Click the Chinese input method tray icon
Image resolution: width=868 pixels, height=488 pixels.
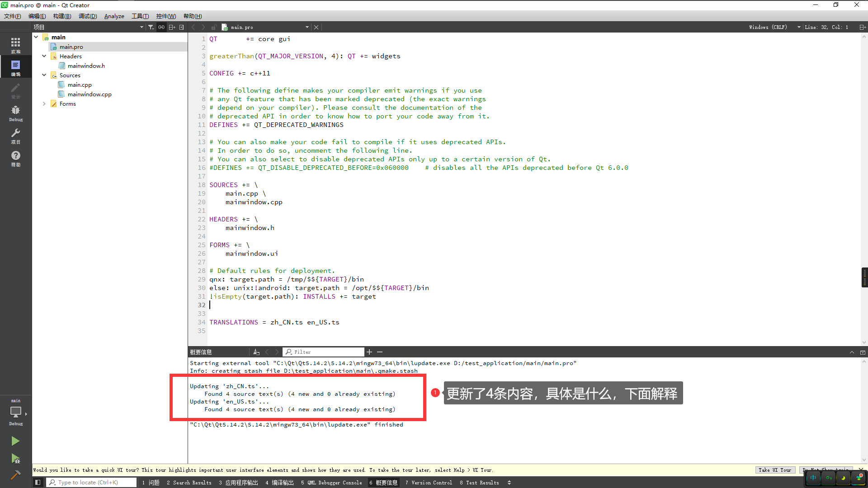pos(813,478)
